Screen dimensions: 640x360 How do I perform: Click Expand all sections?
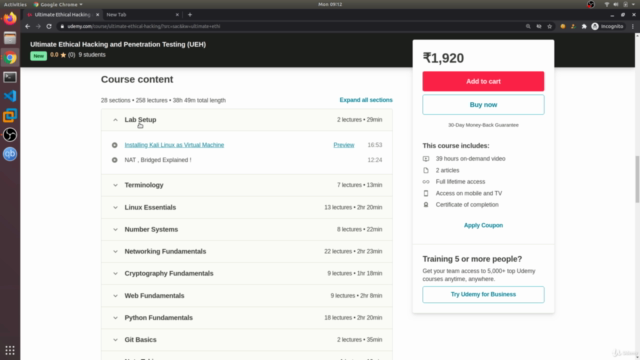click(366, 100)
